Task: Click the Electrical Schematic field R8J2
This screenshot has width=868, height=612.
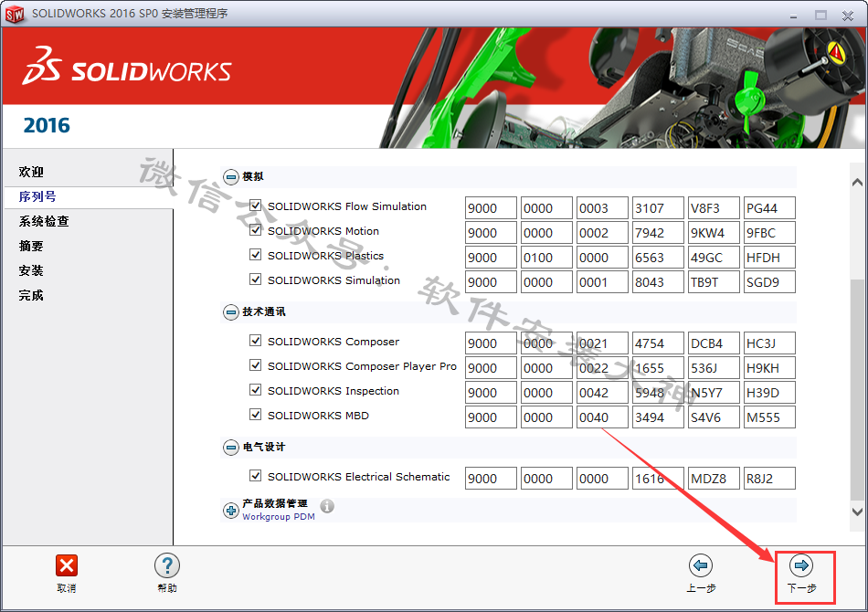Action: [x=769, y=478]
